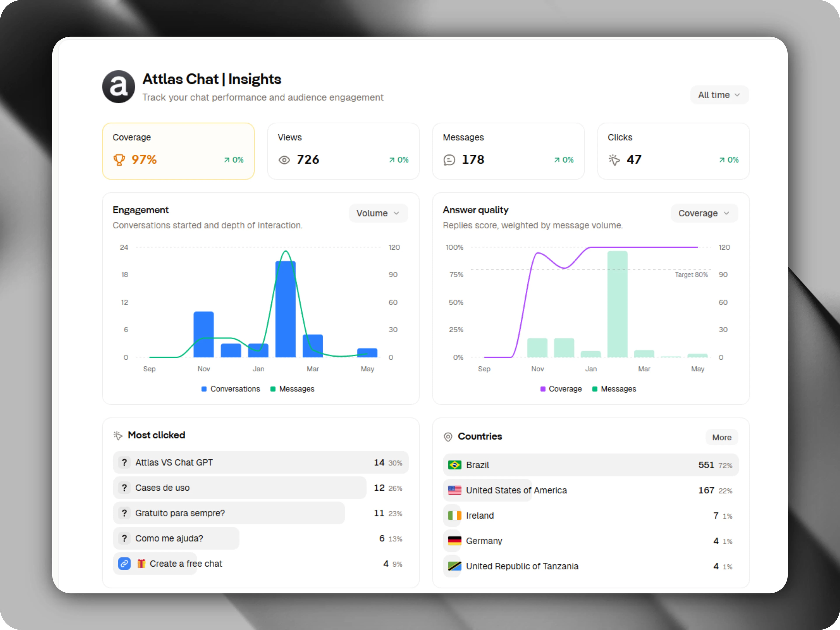Select the Messages metric card

(x=508, y=151)
